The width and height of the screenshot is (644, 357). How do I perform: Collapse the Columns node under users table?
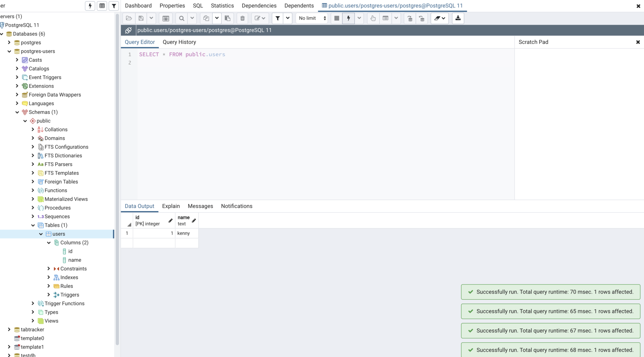tap(49, 243)
